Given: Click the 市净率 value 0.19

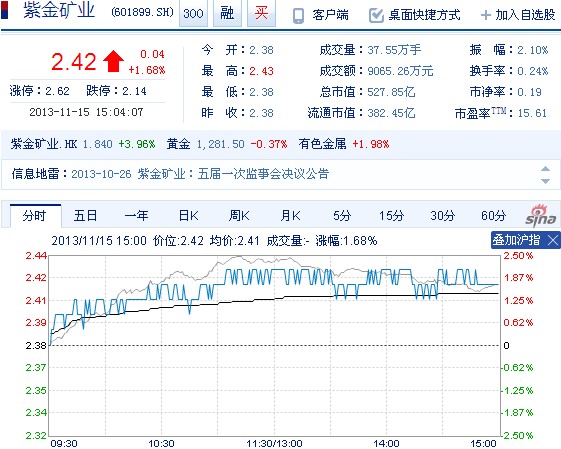Looking at the screenshot, I should point(530,92).
